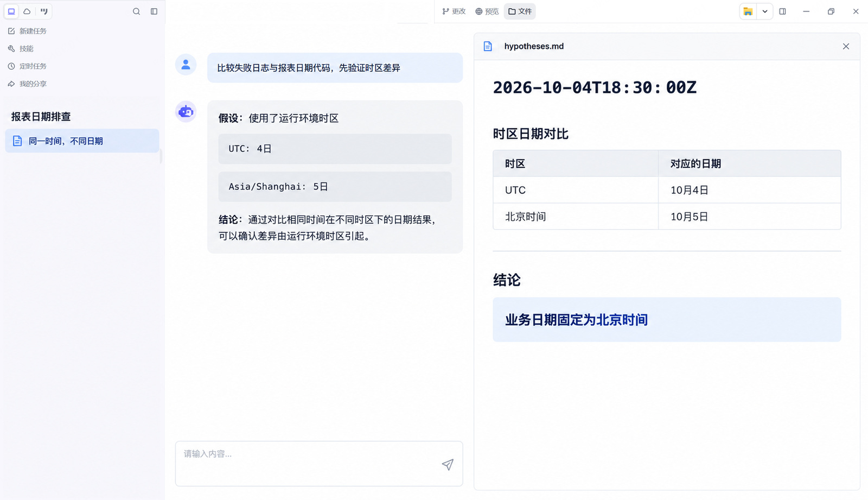Click the Asia/Shanghai: 5日 code block
Viewport: 868px width, 500px height.
335,187
